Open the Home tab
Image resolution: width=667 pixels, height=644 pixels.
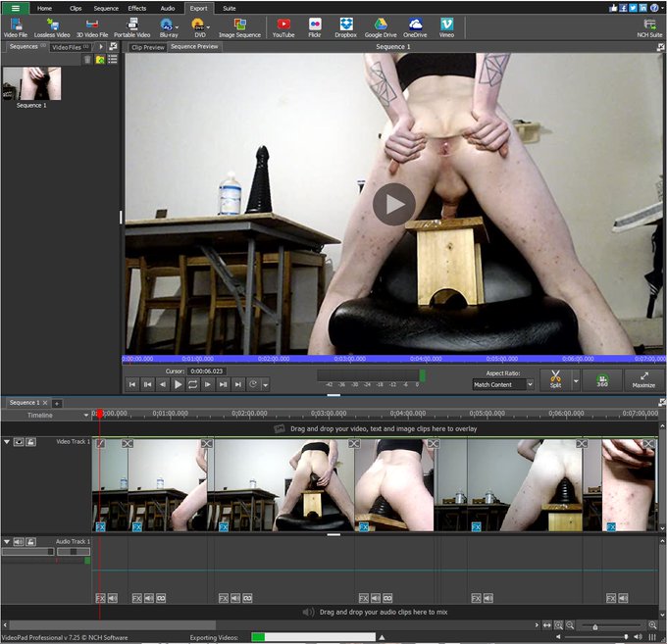point(44,8)
